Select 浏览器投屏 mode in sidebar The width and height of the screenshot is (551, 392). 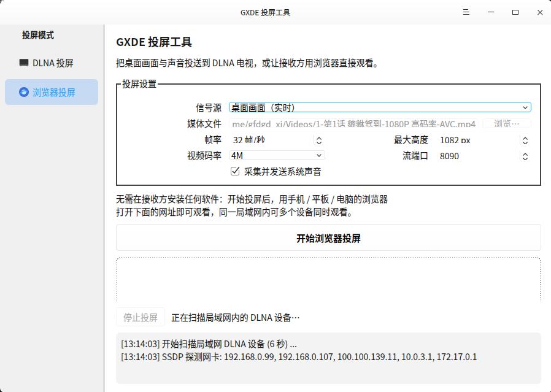(52, 92)
